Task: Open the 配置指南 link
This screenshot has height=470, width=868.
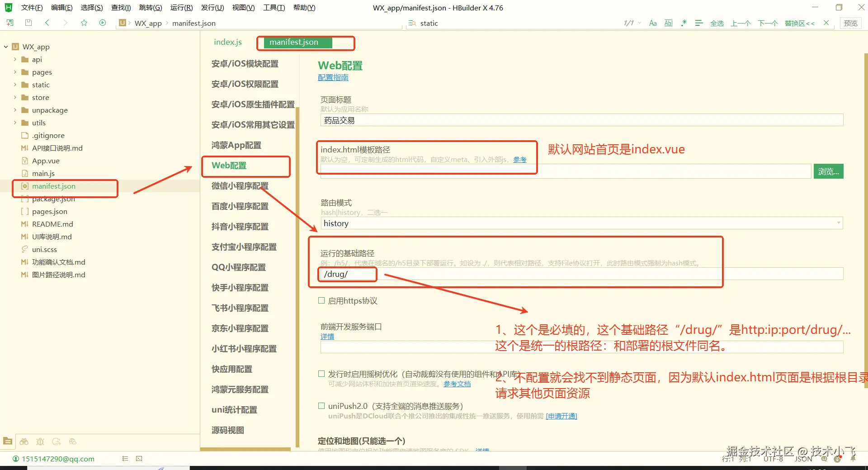Action: coord(333,77)
